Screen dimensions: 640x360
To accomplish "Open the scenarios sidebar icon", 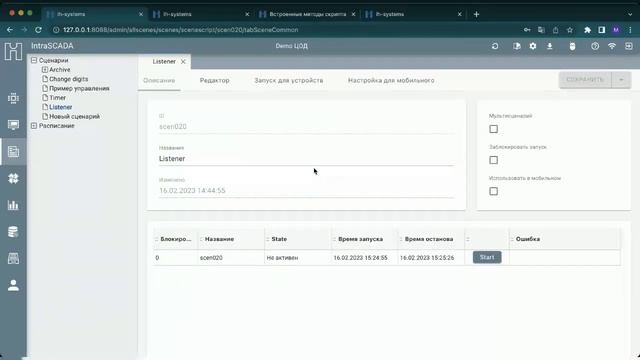I will click(13, 151).
